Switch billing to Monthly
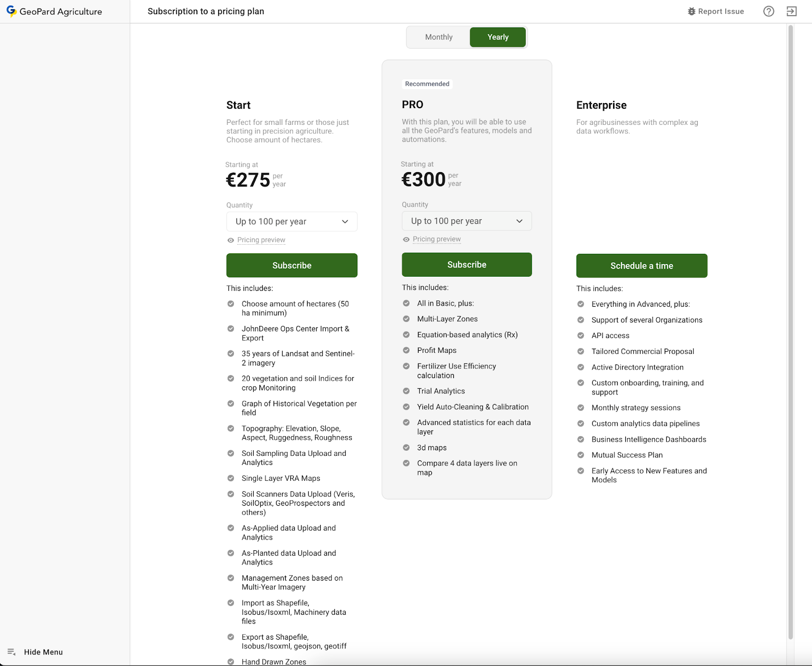 tap(438, 37)
